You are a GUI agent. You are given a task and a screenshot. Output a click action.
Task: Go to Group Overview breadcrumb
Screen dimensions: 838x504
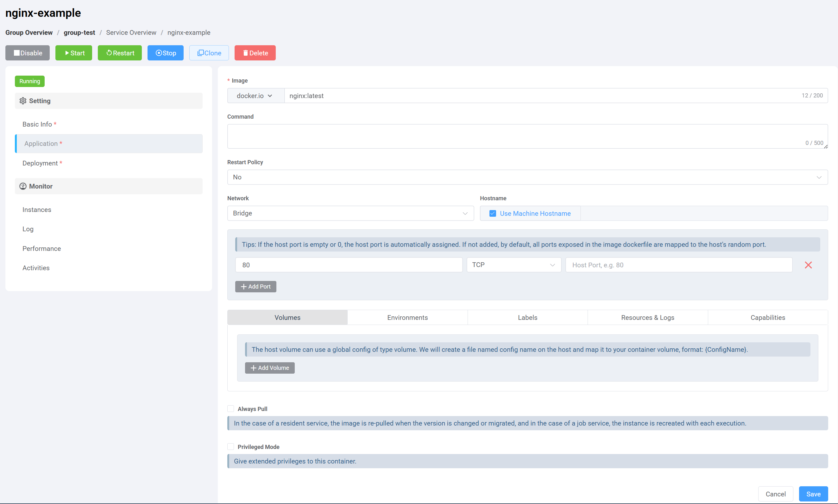point(29,33)
